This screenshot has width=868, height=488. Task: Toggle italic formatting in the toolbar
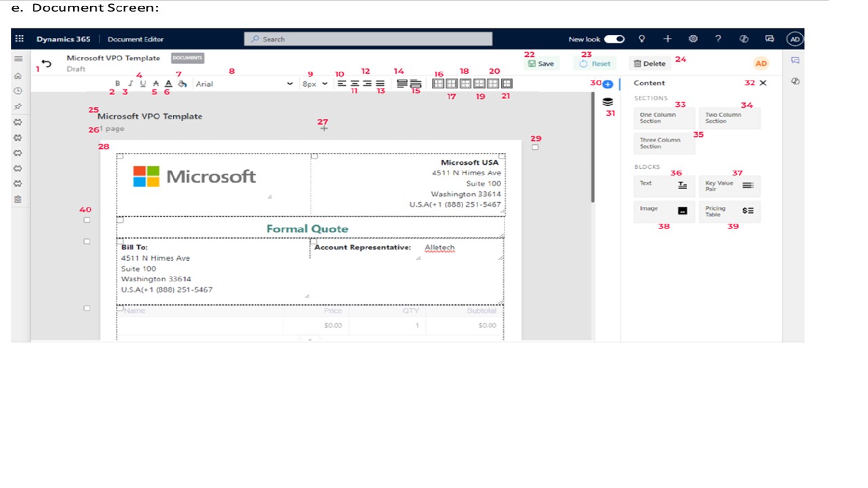coord(130,83)
